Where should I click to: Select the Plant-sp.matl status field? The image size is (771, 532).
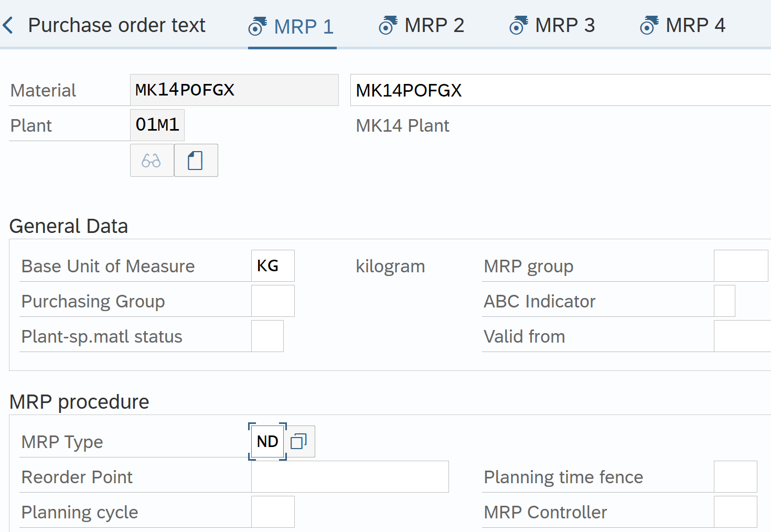click(267, 336)
